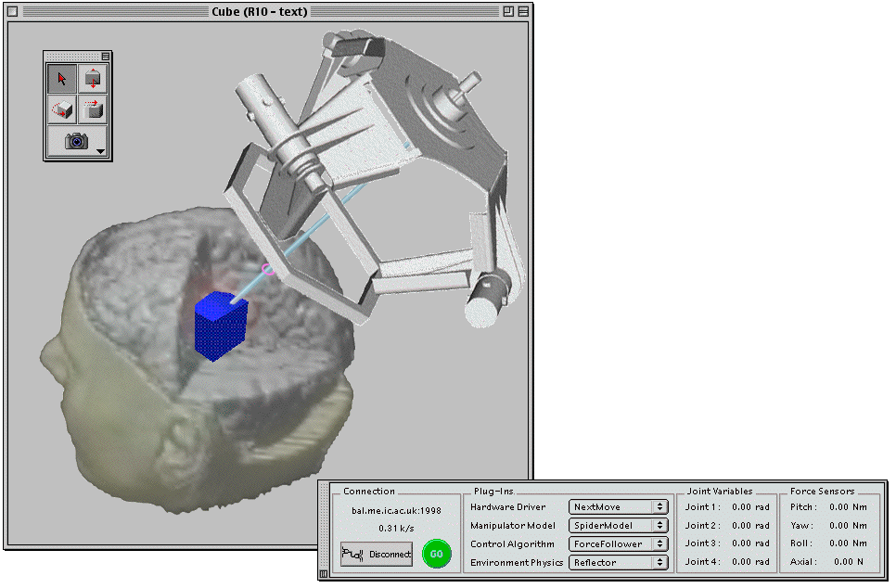Viewport: 896px width, 588px height.
Task: Toggle the Cube window collapse box
Action: (x=524, y=11)
